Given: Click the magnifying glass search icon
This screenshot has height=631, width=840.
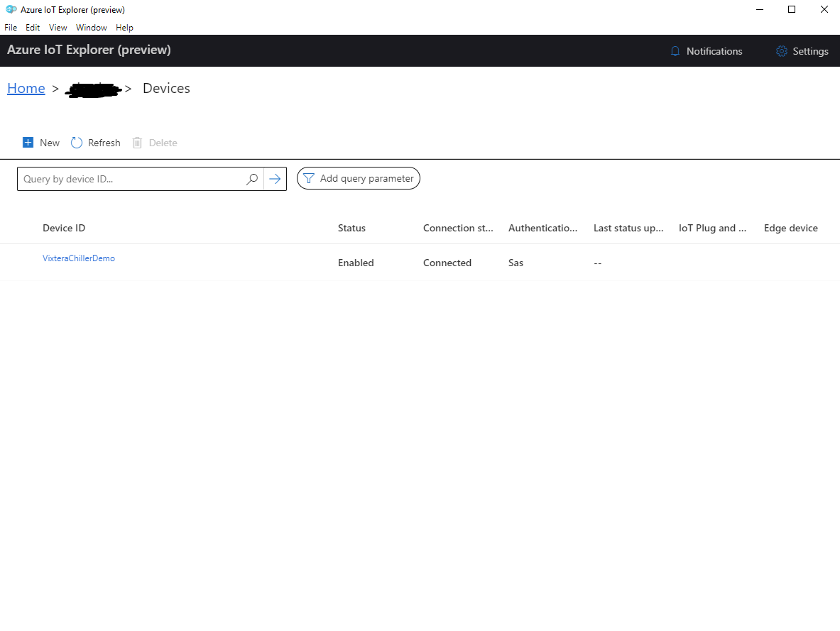Looking at the screenshot, I should (252, 179).
